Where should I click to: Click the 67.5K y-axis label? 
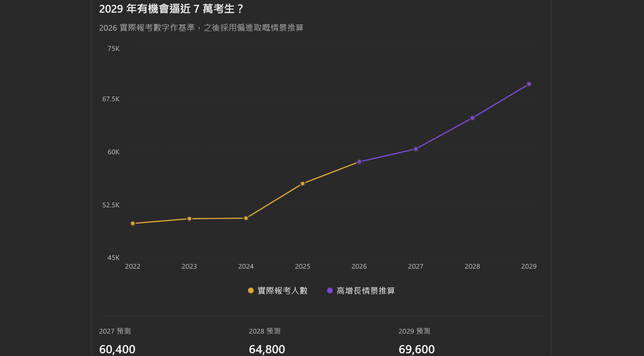(x=111, y=99)
